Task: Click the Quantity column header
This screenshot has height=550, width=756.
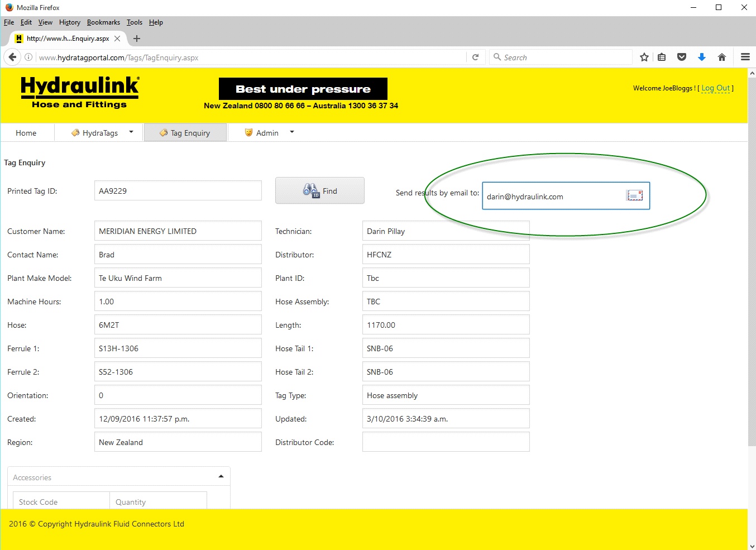Action: [159, 501]
